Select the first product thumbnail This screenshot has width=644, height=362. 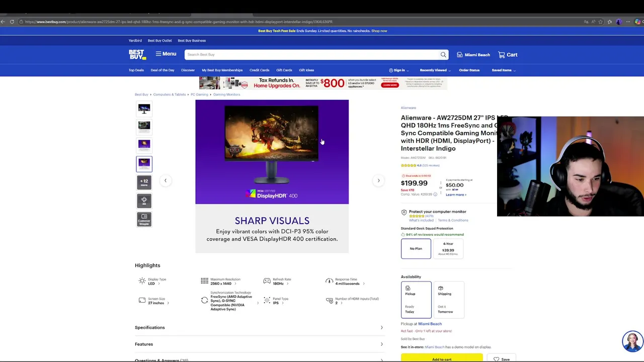[144, 109]
